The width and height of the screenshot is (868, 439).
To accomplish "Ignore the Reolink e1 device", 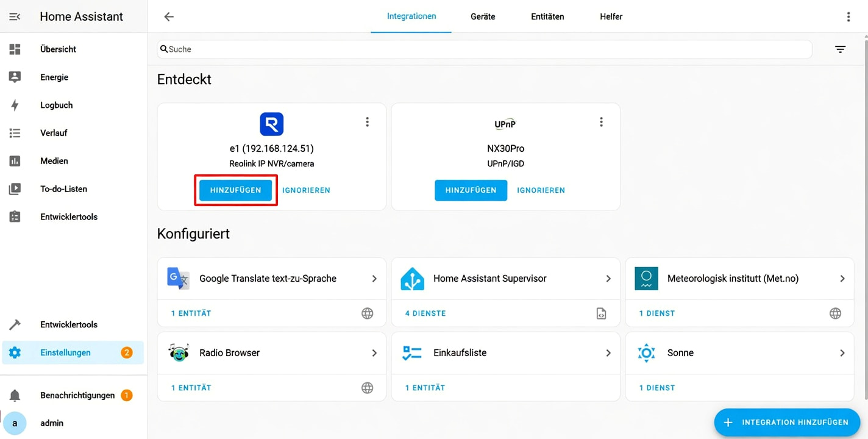I will tap(306, 190).
